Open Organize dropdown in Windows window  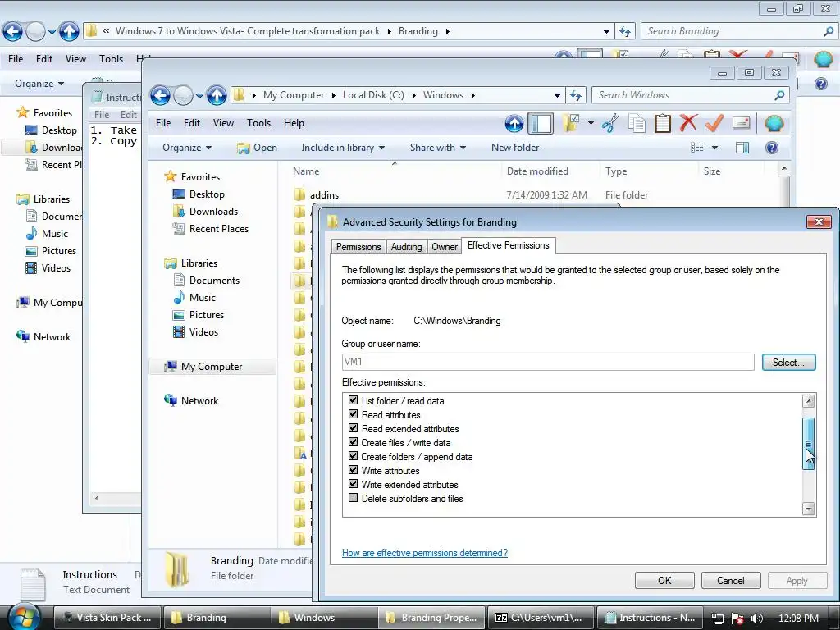pos(187,148)
